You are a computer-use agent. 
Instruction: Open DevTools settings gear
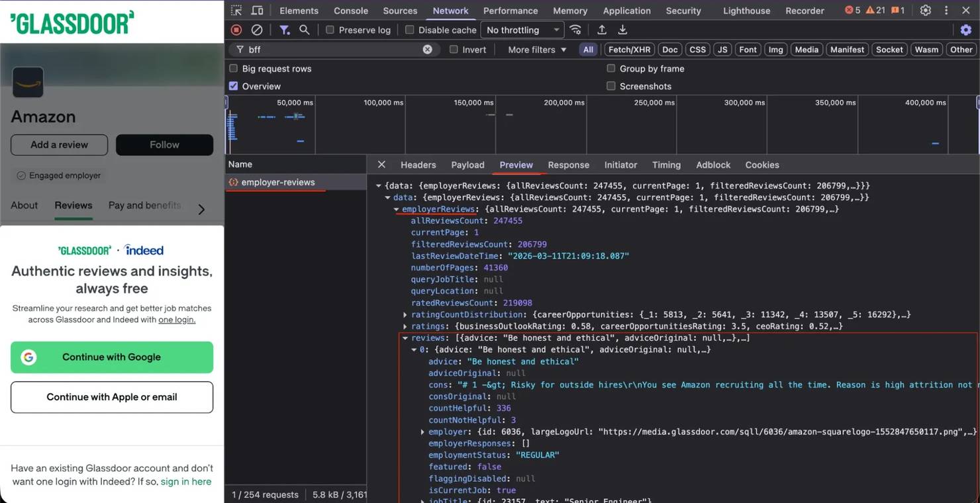(x=926, y=11)
